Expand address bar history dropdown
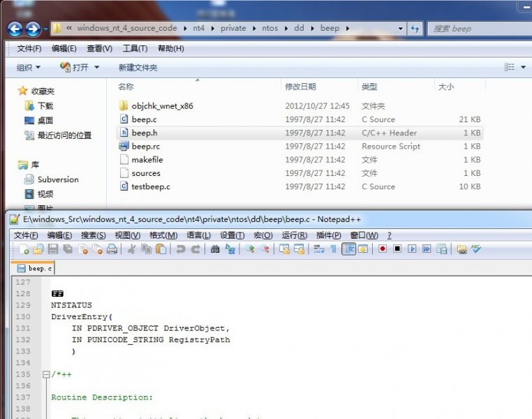Screen dimensions: 532x419 coord(400,29)
